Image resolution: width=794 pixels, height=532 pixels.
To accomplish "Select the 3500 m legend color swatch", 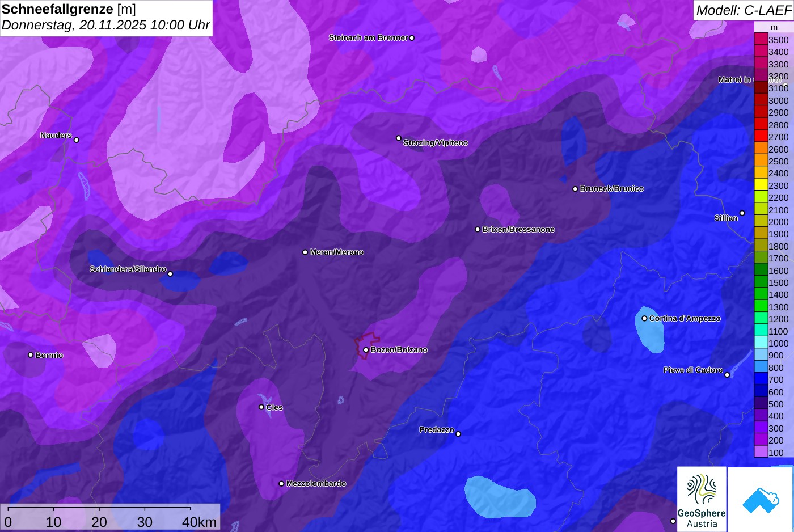I will pos(761,39).
